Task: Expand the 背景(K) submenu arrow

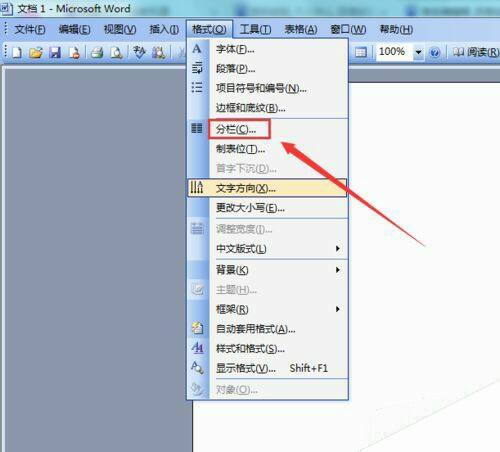Action: click(338, 270)
